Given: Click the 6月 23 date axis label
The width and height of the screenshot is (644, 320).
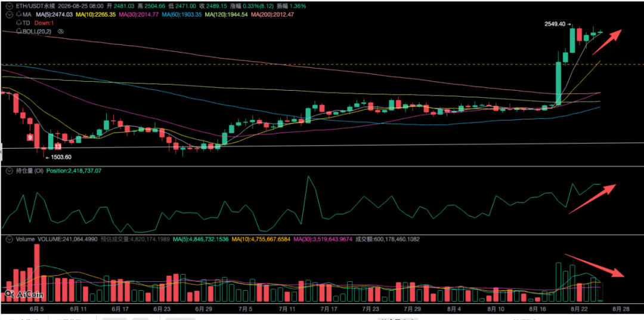Looking at the screenshot, I should pyautogui.click(x=162, y=308).
